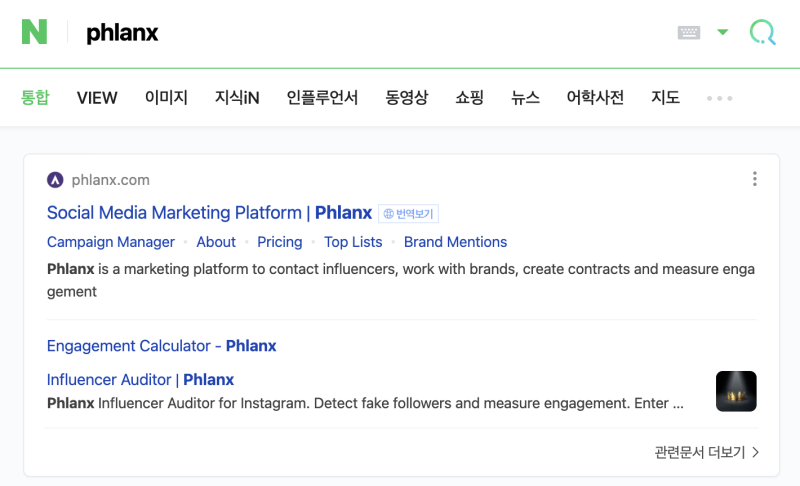
Task: Click the green search magnifier icon
Action: pos(763,32)
